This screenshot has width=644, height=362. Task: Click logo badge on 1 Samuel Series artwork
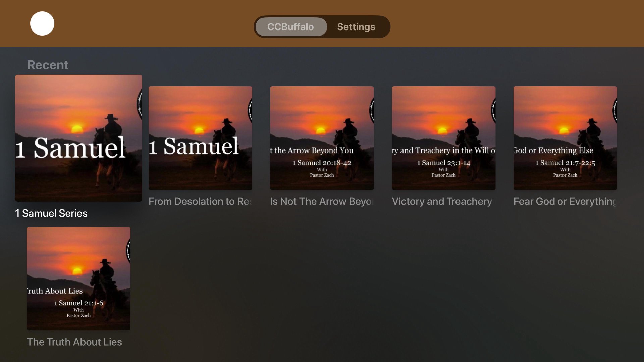tap(140, 105)
